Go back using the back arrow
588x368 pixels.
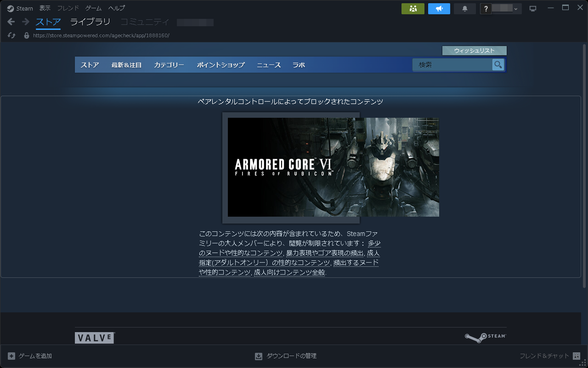point(10,22)
